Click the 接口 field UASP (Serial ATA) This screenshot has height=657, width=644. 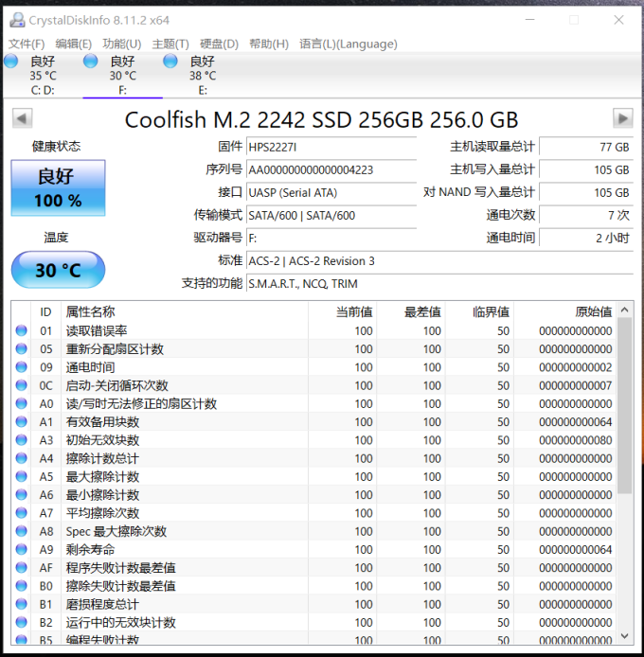coord(331,193)
